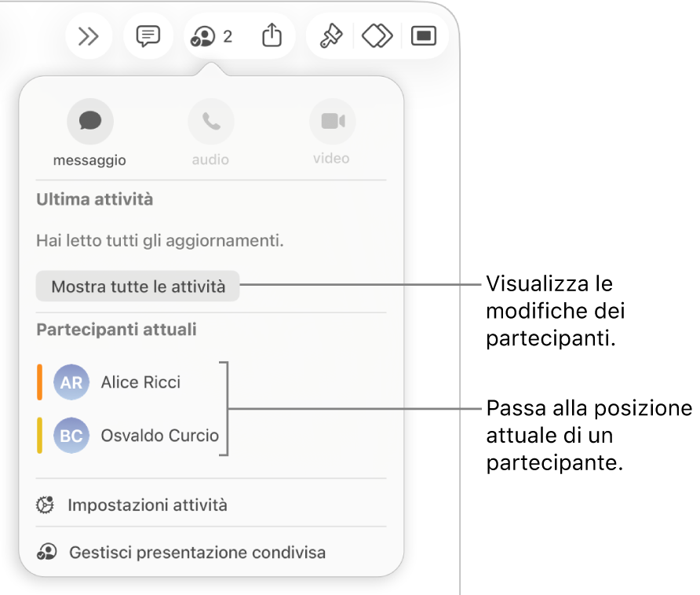Open the Document inspector icon
The height and width of the screenshot is (595, 700).
click(424, 36)
